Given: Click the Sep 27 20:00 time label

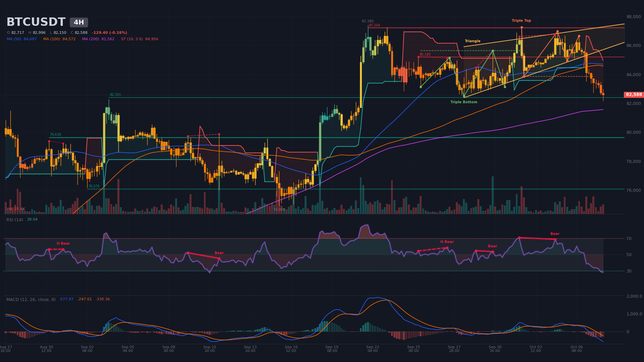Looking at the screenshot, I should click(x=454, y=349).
